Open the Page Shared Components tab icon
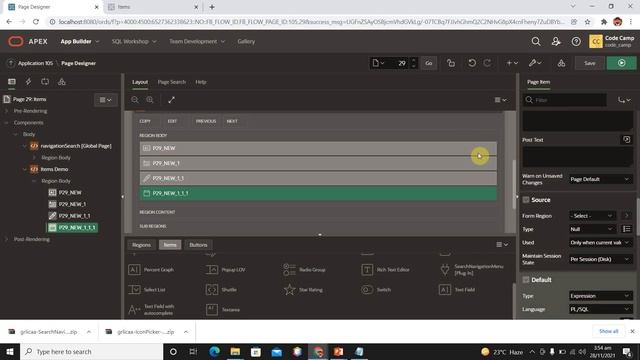Screen dimensions: 640x360 pyautogui.click(x=62, y=82)
